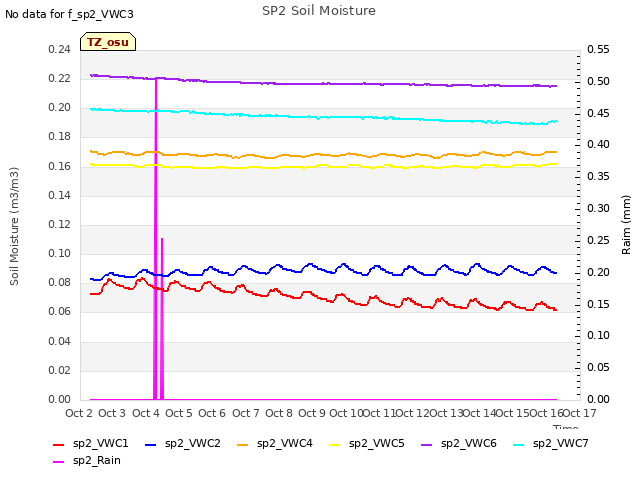Click the sp2_VWC2 legend entry

[183, 443]
